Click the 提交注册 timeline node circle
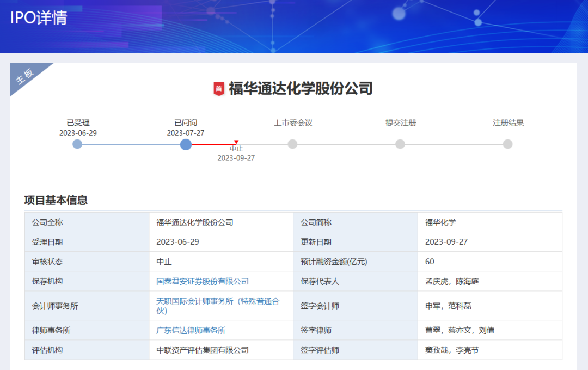This screenshot has height=370, width=588. click(400, 144)
